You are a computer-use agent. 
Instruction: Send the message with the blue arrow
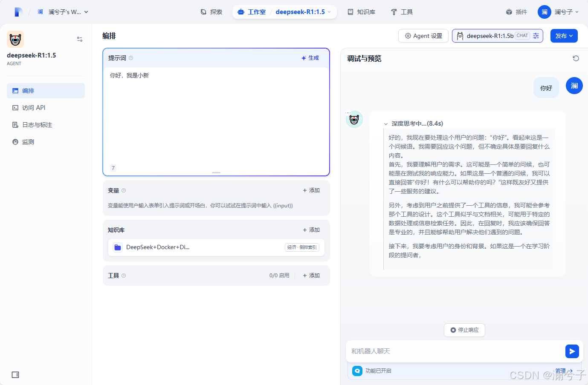click(572, 351)
